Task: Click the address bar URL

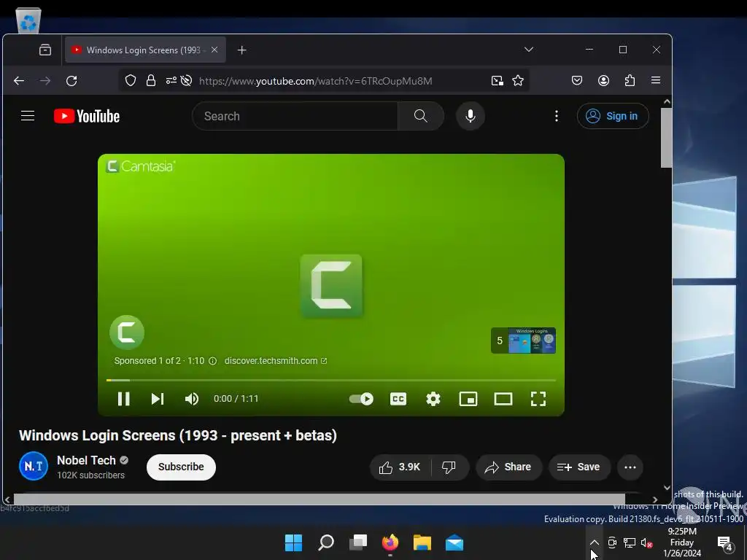Action: point(315,81)
